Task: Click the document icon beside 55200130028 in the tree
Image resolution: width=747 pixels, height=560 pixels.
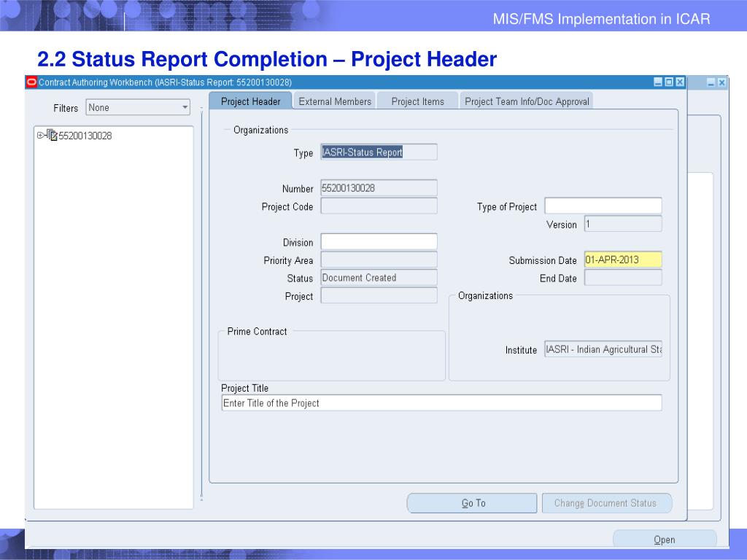Action: point(52,135)
